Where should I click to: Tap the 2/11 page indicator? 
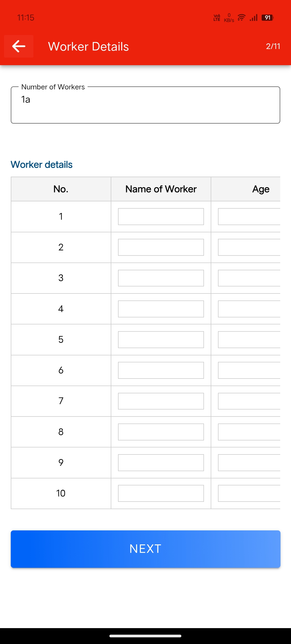pos(273,46)
